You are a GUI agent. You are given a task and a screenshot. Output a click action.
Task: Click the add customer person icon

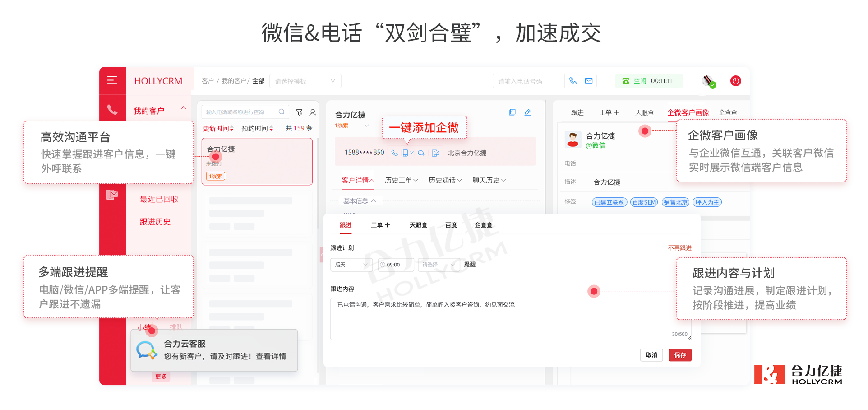313,112
